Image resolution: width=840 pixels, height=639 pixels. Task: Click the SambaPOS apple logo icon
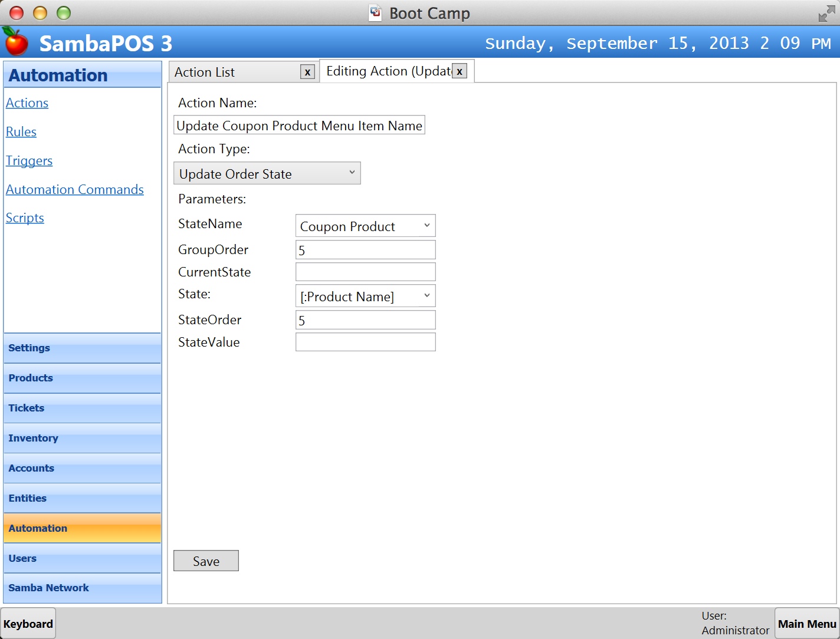tap(16, 41)
